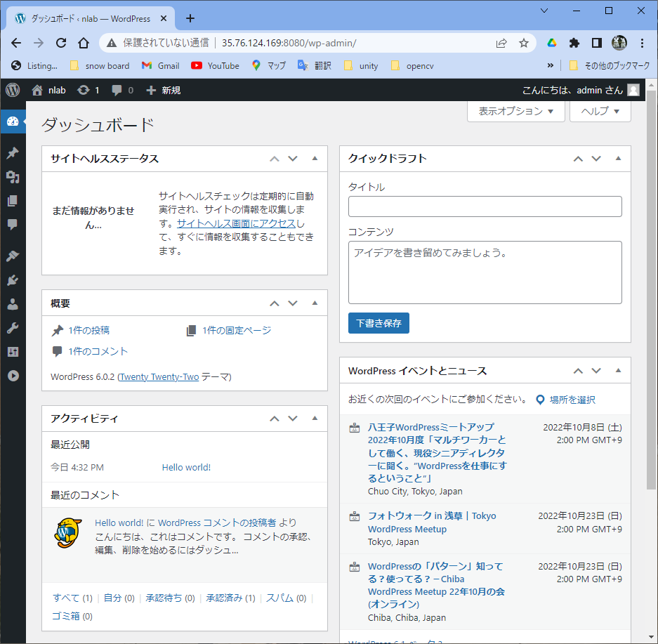This screenshot has width=658, height=644.
Task: Click the updates icon in admin bar
Action: pyautogui.click(x=88, y=90)
